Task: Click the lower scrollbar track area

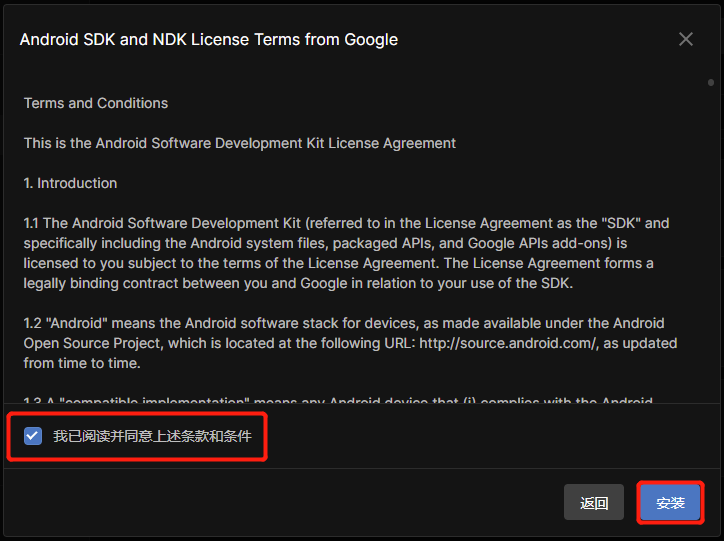Action: click(709, 300)
